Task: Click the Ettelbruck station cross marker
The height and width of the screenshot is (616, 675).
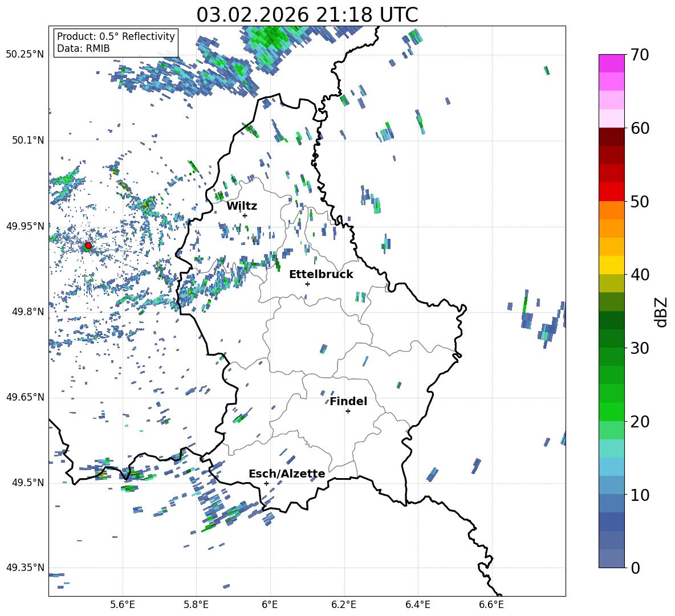Action: [307, 284]
